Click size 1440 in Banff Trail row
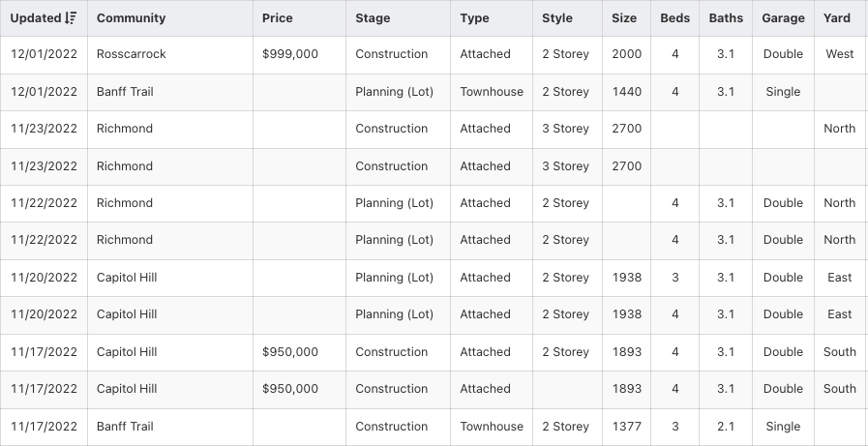Image resolution: width=868 pixels, height=446 pixels. click(626, 92)
